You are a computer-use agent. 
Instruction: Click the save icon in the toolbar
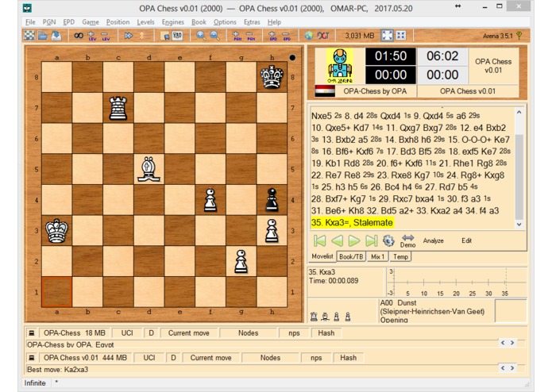(x=56, y=36)
